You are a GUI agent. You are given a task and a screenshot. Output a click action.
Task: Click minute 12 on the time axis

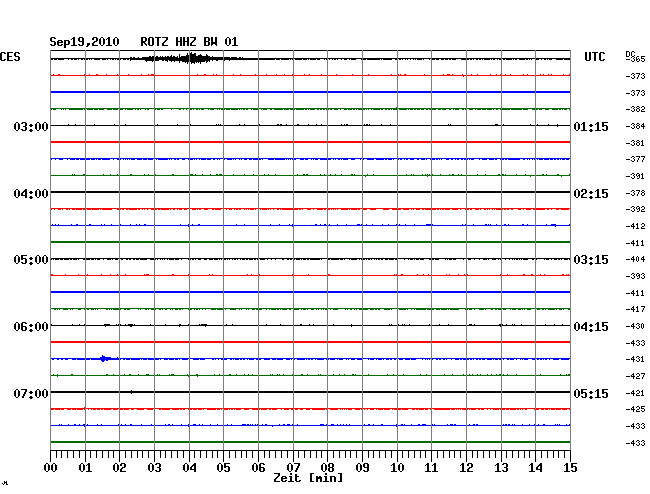(466, 468)
